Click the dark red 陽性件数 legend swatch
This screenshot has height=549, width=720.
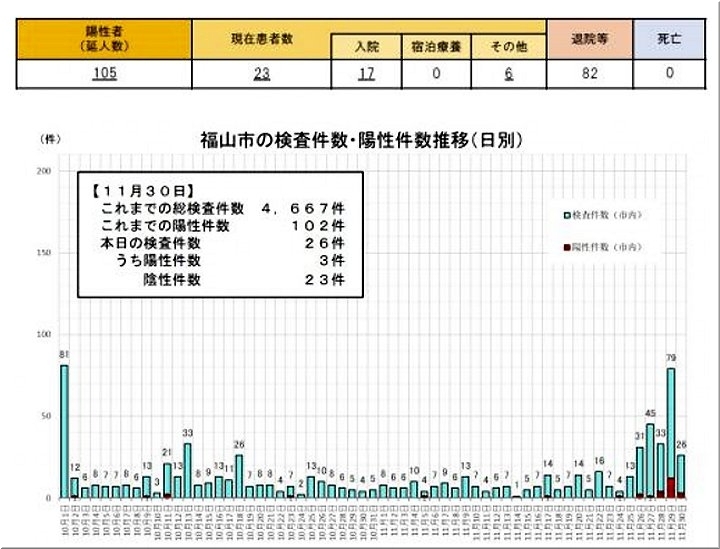click(566, 246)
